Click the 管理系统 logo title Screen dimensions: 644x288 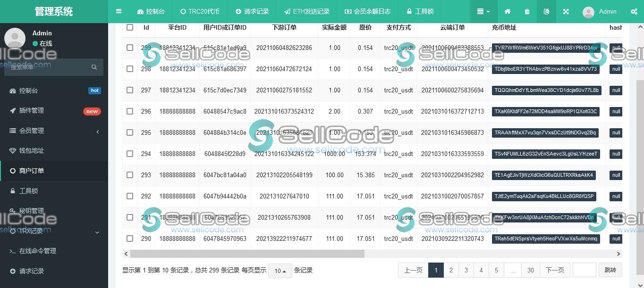pos(54,11)
